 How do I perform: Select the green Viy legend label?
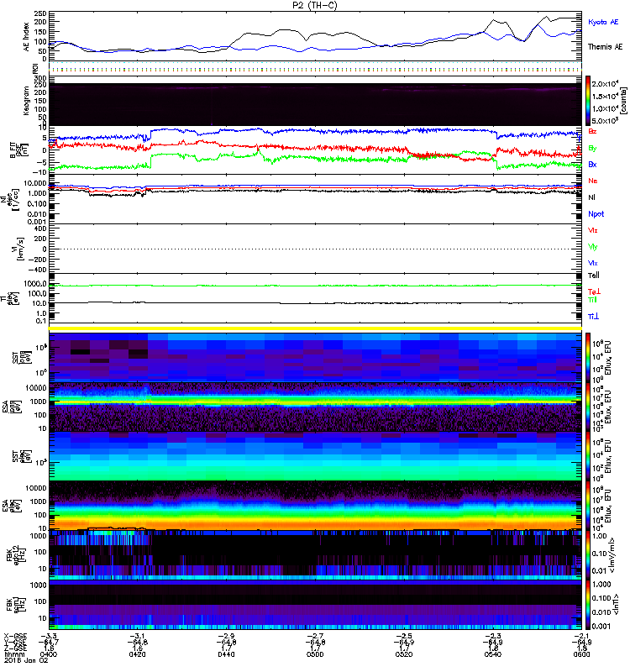pyautogui.click(x=592, y=247)
